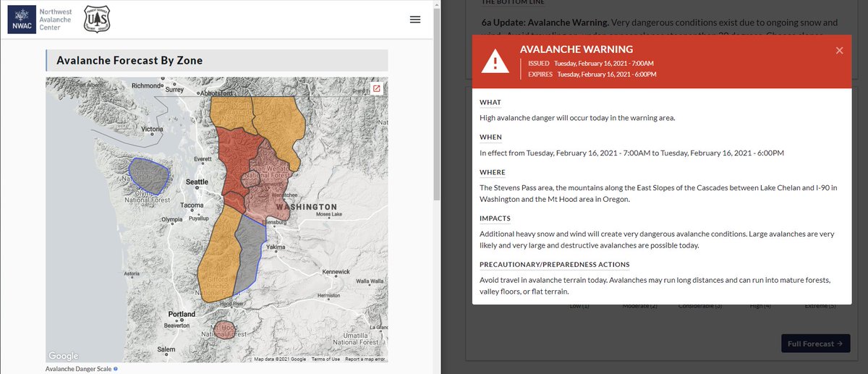The image size is (868, 374).
Task: Open the map in fullscreen view
Action: [x=377, y=88]
